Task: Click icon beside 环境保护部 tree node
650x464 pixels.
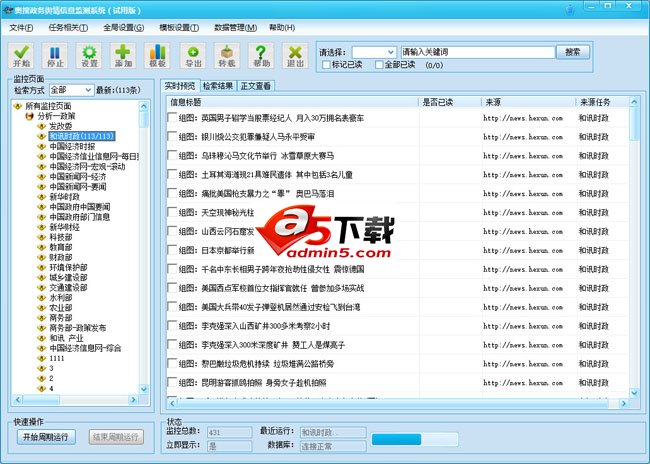Action: point(41,267)
